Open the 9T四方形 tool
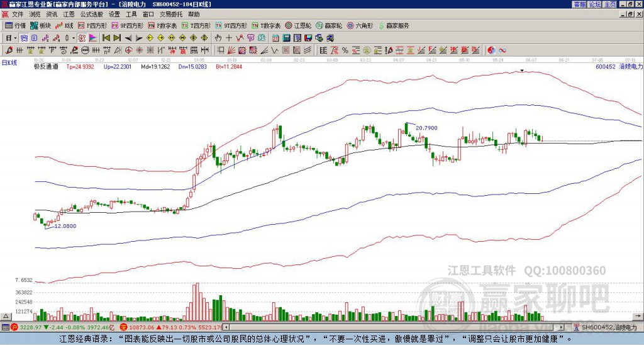Viewport: 644px width, 345px height. [231, 25]
